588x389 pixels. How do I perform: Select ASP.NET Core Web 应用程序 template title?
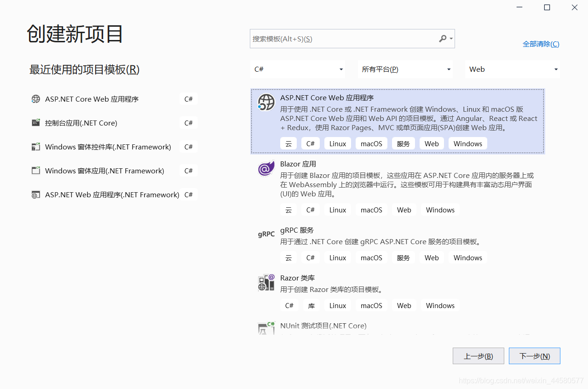(x=327, y=97)
